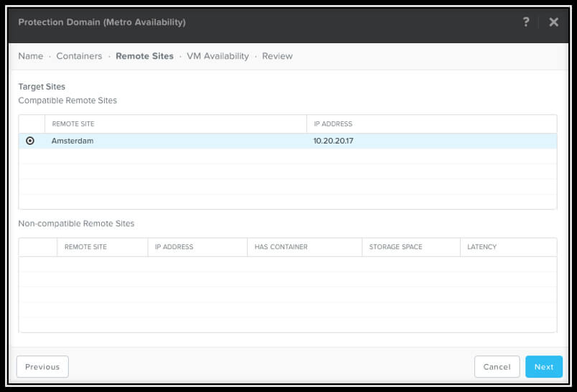Select the Remote Sites step
Image resolution: width=577 pixels, height=392 pixels.
point(144,56)
